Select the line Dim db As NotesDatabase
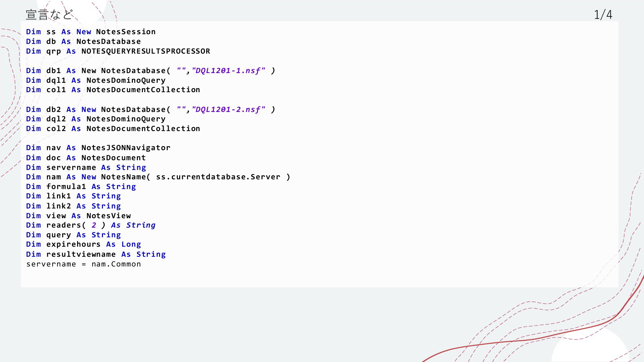The width and height of the screenshot is (644, 362). (x=84, y=42)
